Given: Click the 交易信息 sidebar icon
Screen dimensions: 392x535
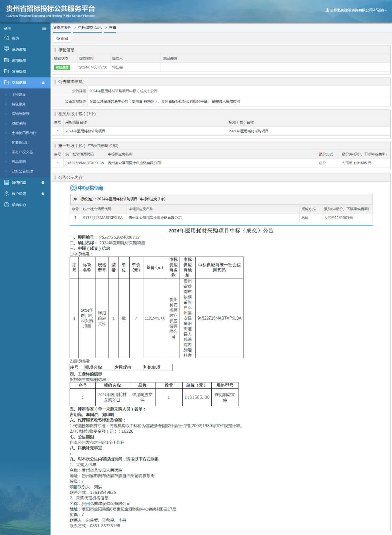Looking at the screenshot, I should coord(7,82).
